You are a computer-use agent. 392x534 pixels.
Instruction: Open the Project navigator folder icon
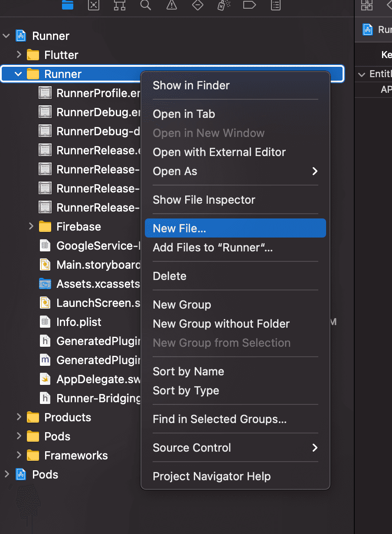pyautogui.click(x=68, y=5)
